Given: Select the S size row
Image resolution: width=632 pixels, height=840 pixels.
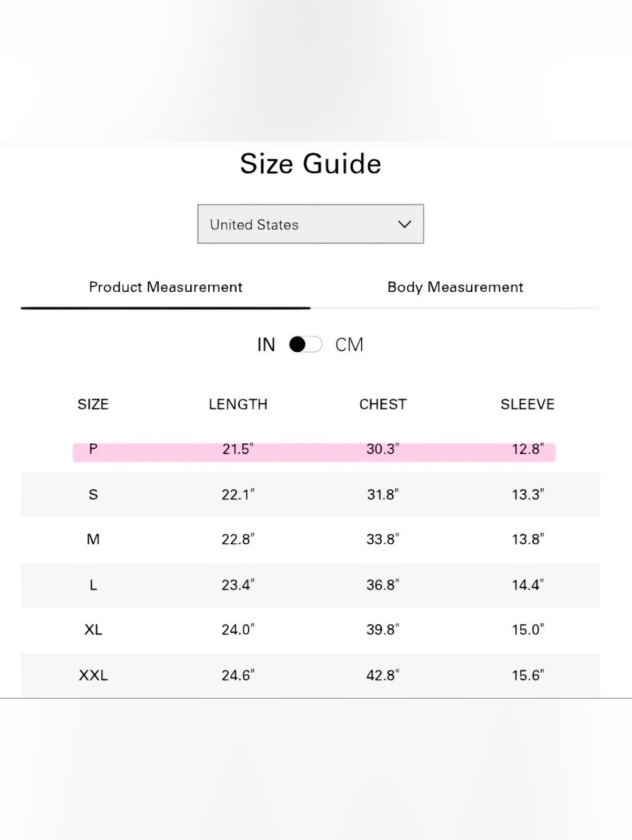Looking at the screenshot, I should (310, 495).
